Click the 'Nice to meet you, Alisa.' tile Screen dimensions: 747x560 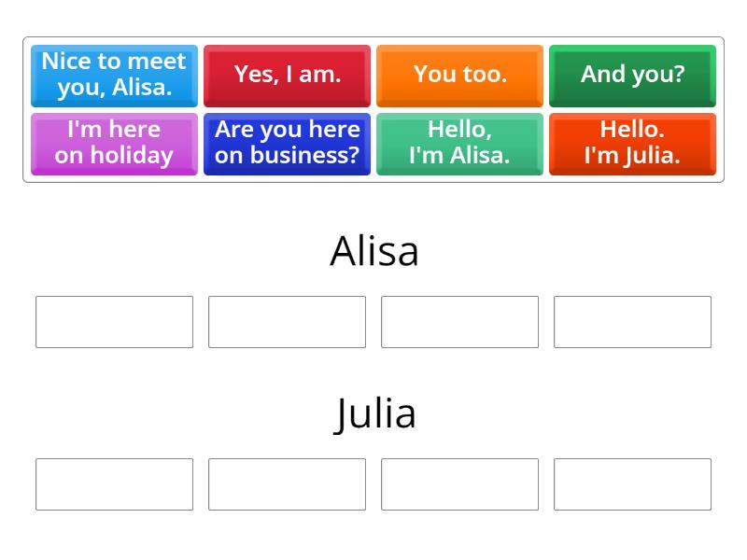click(114, 75)
